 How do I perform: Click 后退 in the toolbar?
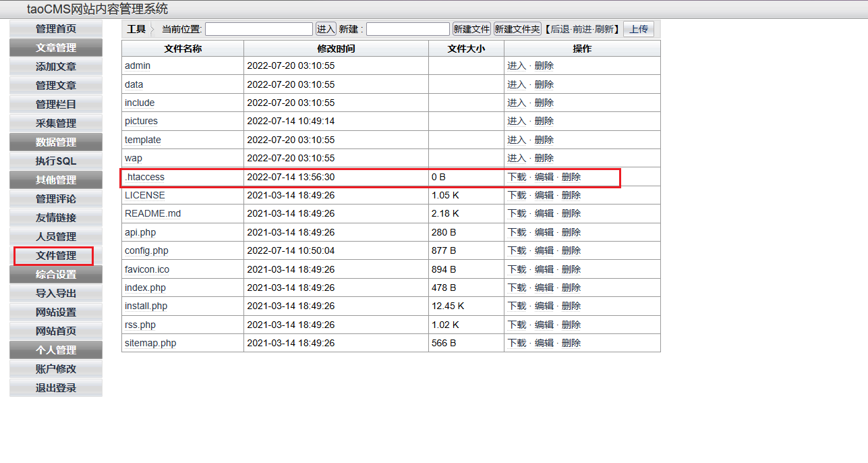(x=560, y=29)
